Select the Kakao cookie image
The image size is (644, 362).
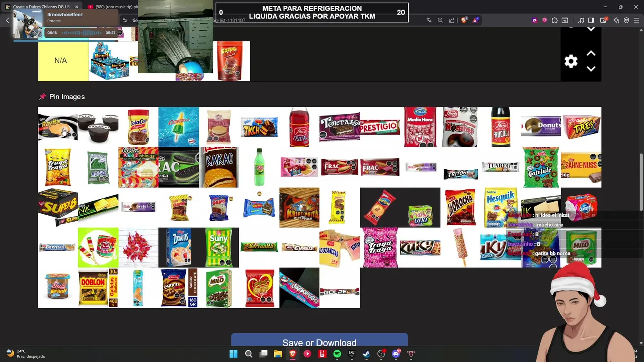coord(219,167)
